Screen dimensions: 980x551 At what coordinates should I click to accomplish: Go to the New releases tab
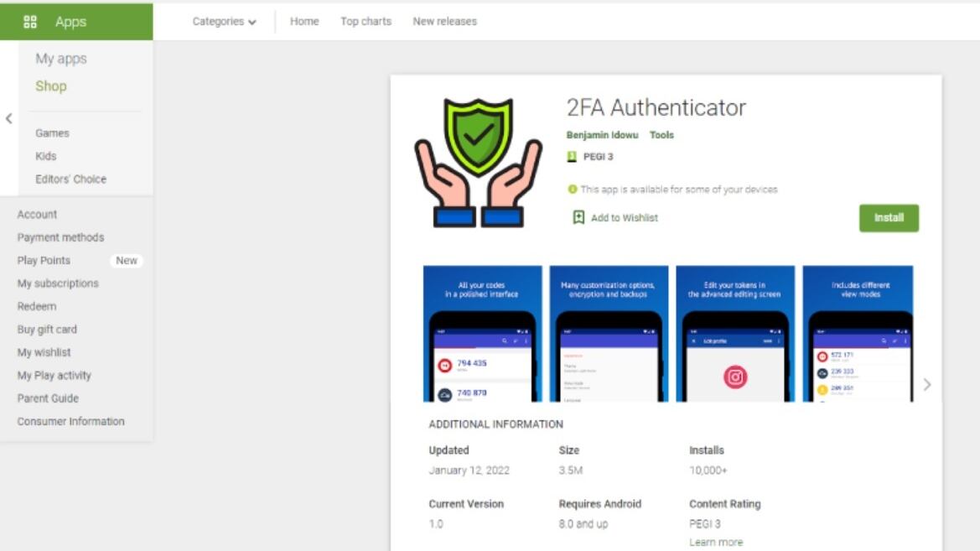444,21
